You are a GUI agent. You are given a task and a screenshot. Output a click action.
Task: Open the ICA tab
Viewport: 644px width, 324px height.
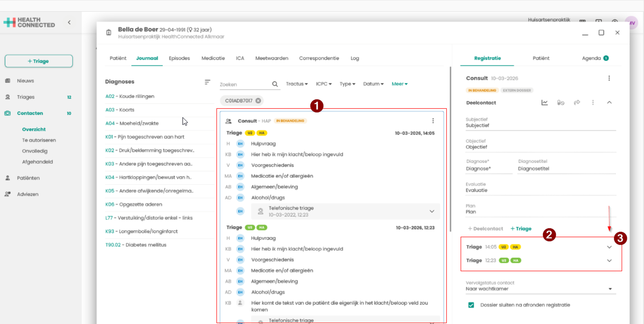pos(240,58)
